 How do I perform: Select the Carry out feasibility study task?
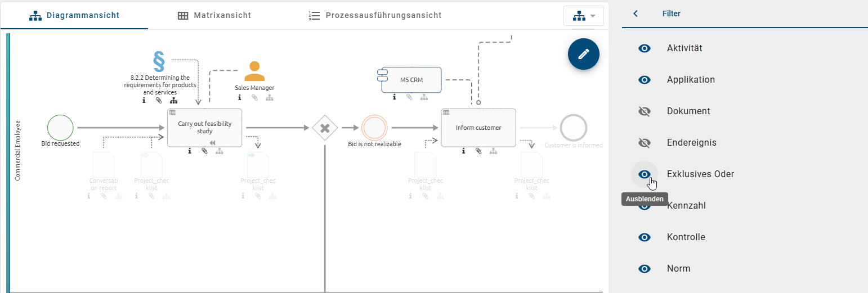(x=204, y=128)
